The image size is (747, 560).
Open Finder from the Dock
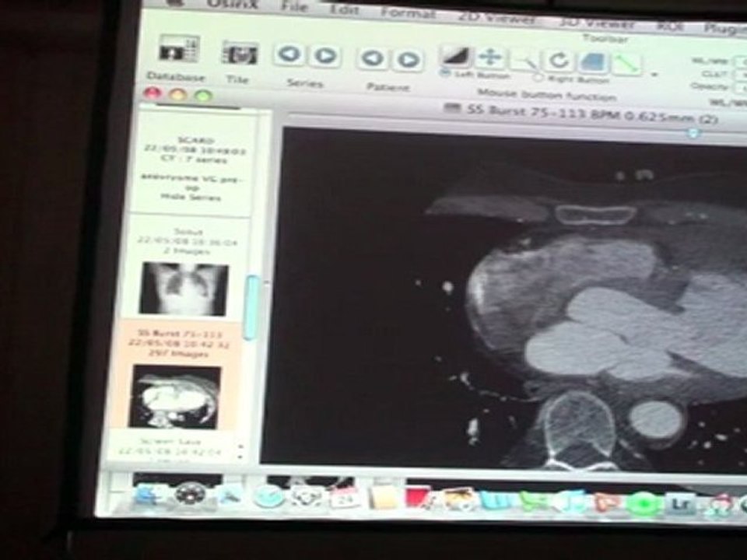click(147, 495)
